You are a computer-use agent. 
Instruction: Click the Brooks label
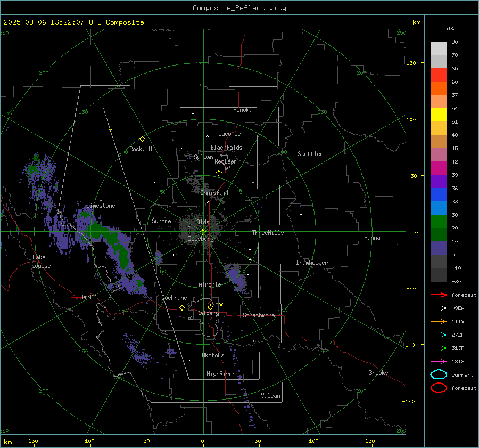378,373
